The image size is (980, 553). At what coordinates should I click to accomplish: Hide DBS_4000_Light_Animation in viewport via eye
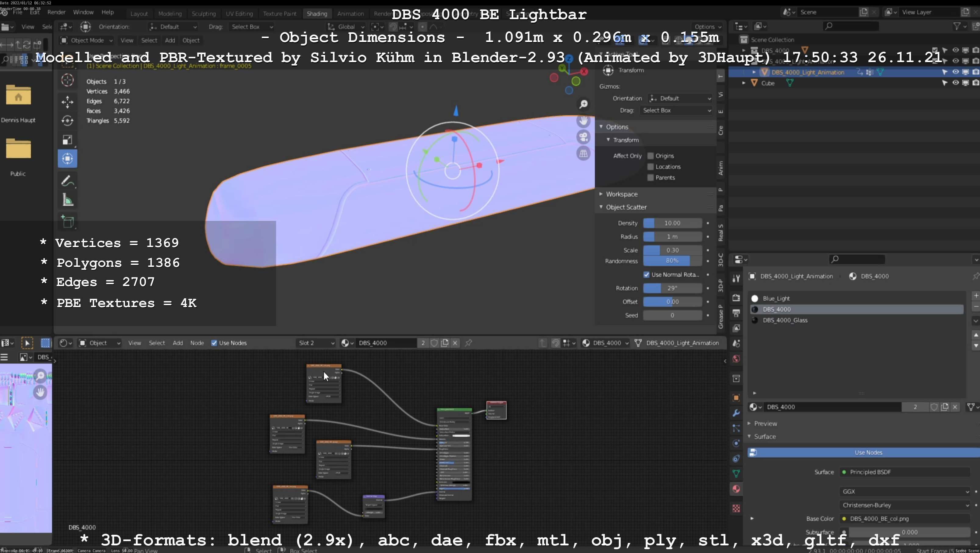click(x=955, y=72)
